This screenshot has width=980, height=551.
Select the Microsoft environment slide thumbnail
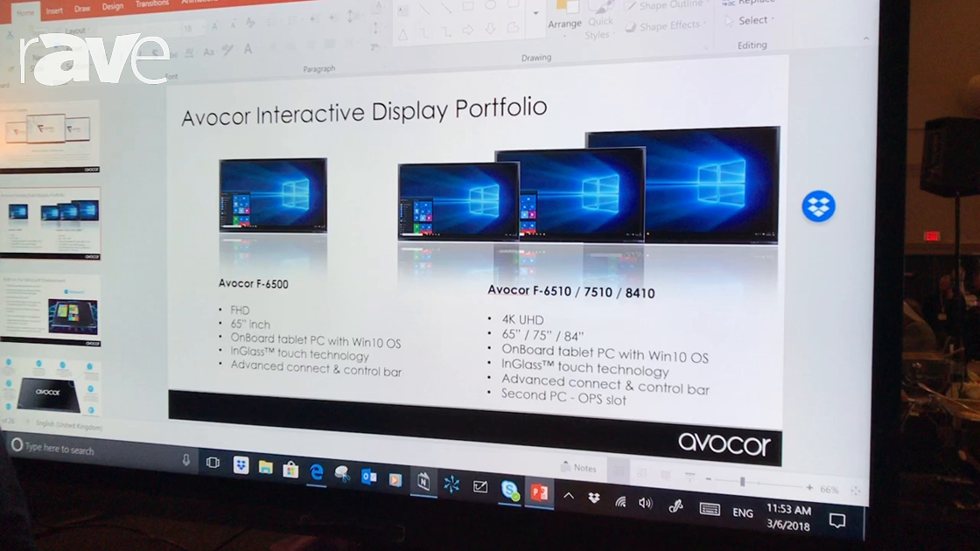[x=51, y=310]
